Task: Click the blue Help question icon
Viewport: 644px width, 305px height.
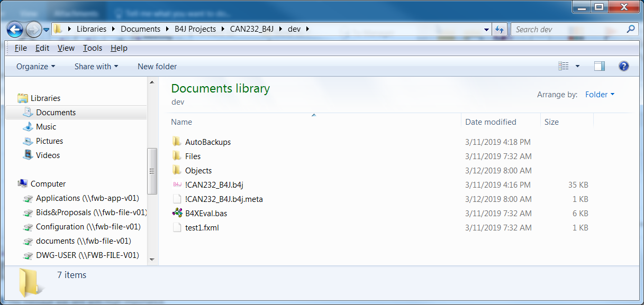Action: point(624,66)
